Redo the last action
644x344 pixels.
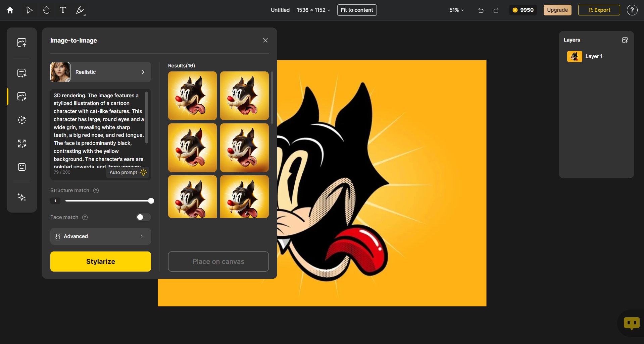(496, 10)
